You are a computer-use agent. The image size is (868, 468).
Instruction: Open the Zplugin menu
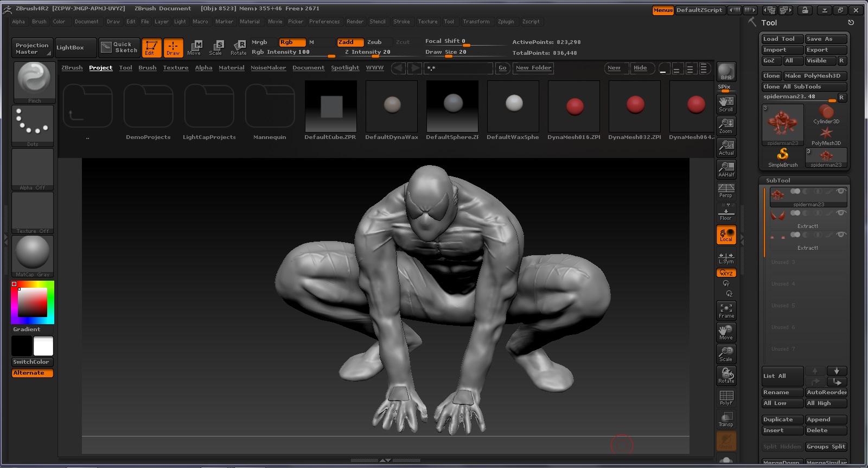tap(506, 22)
